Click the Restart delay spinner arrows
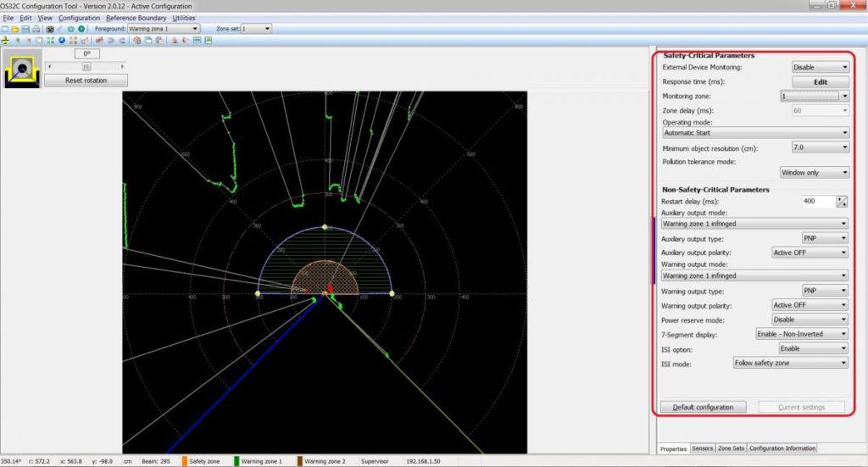 (x=842, y=202)
